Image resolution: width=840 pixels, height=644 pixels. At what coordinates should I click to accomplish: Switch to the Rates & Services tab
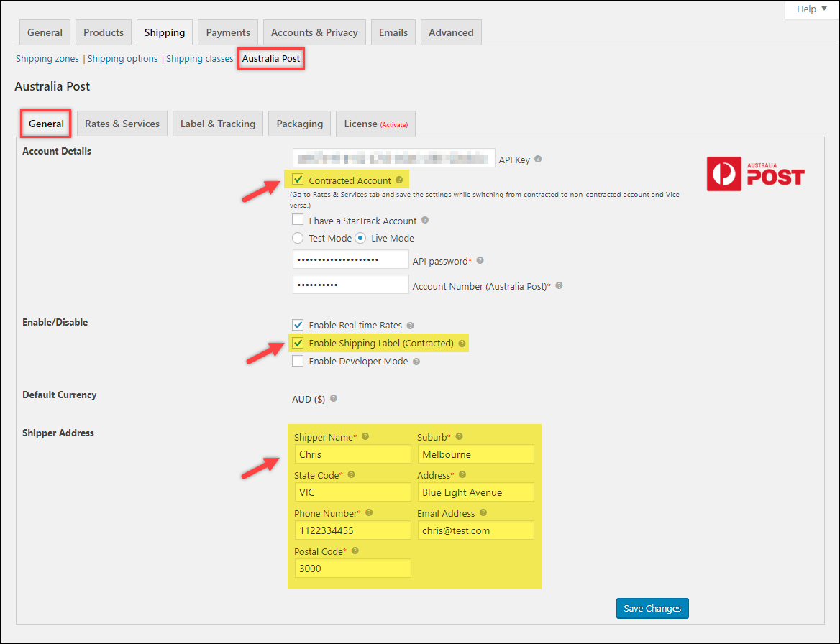pos(122,123)
